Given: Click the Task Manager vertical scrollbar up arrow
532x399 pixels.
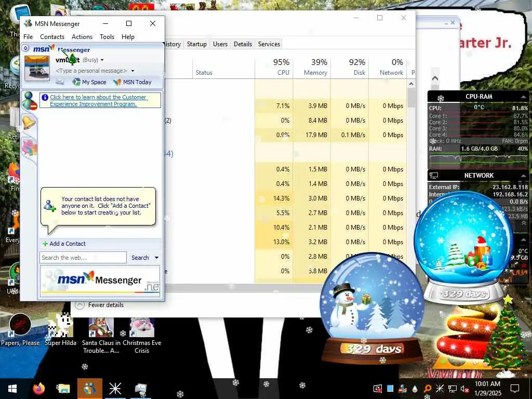Looking at the screenshot, I should tap(411, 84).
